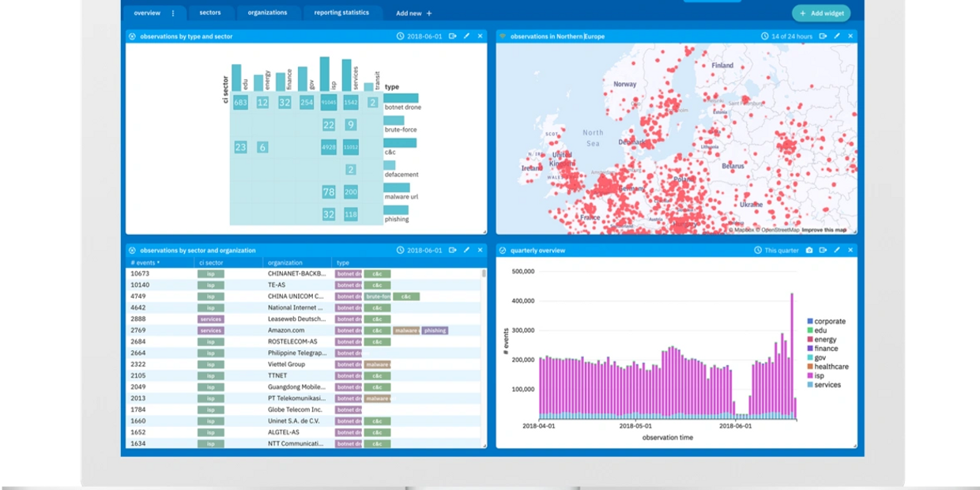Edit the observations by type and sector widget
Image resolution: width=980 pixels, height=490 pixels.
click(x=466, y=36)
